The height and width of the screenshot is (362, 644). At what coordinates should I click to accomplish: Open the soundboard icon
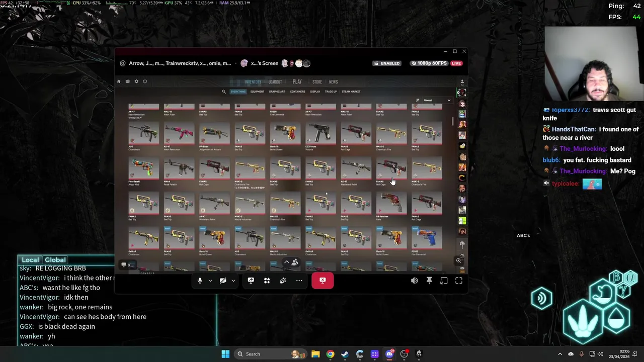coord(283,281)
